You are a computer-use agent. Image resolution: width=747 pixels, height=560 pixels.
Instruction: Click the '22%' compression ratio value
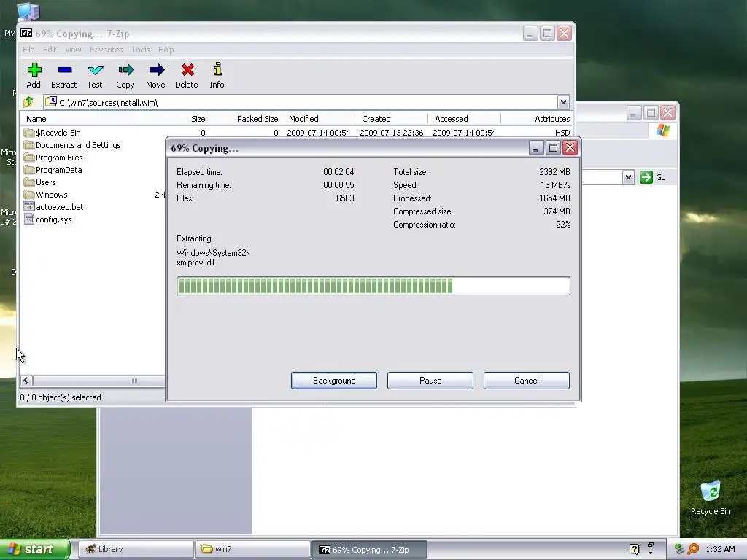563,225
